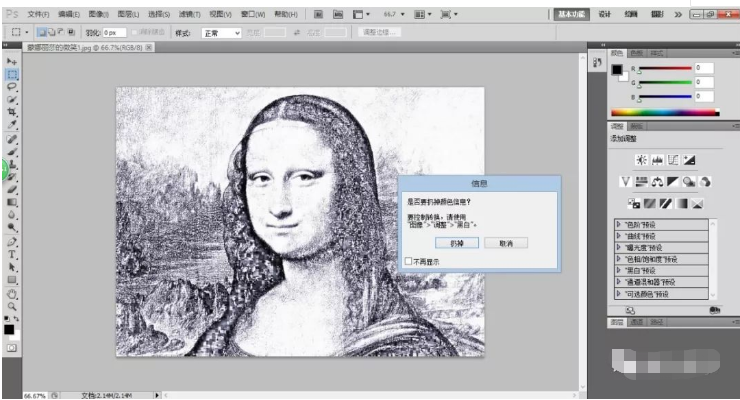The image size is (740, 400).
Task: Choose the Intersect with Selection mode option
Action: 71,33
